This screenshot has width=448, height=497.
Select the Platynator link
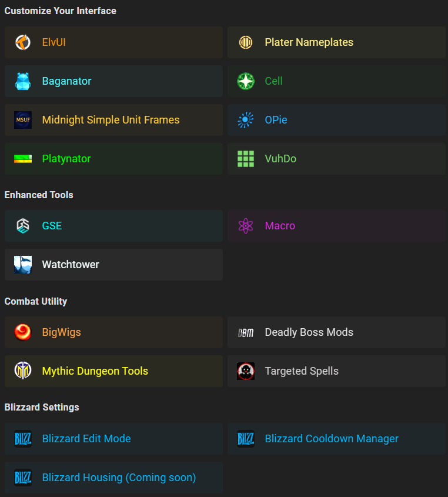click(x=113, y=159)
